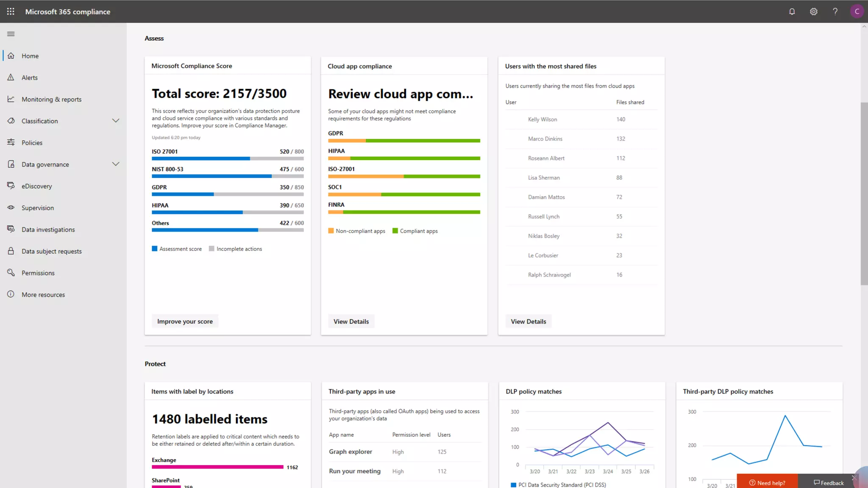
Task: Click the eDiscovery sidebar icon
Action: point(11,186)
